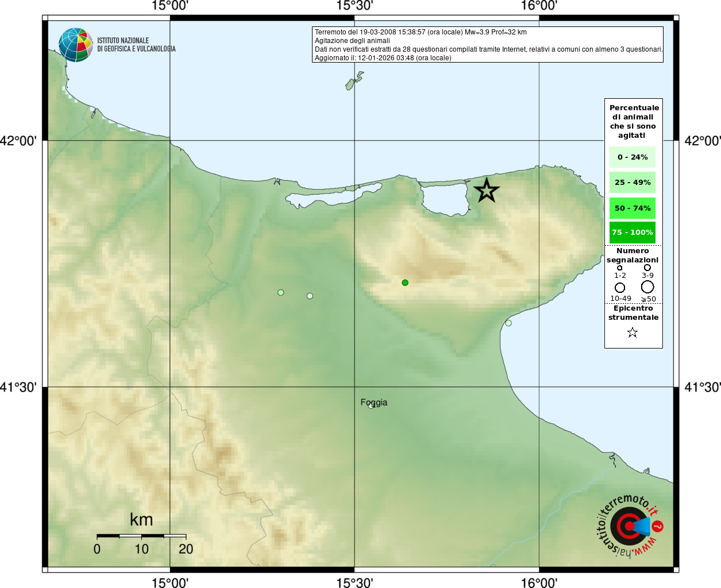Click the km scale bar
Image resolution: width=721 pixels, height=588 pixels.
(x=141, y=536)
